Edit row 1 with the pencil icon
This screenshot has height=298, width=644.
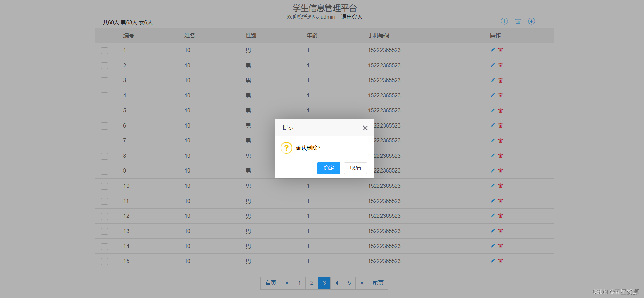493,50
